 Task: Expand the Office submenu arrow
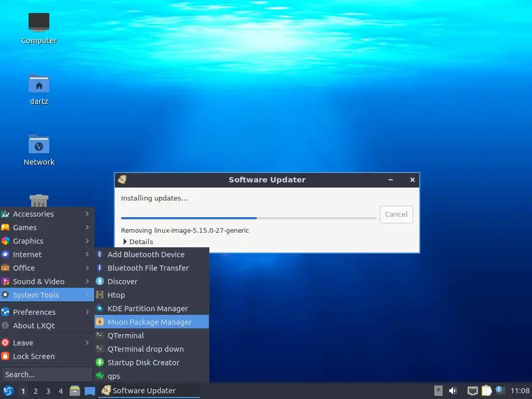pos(87,268)
